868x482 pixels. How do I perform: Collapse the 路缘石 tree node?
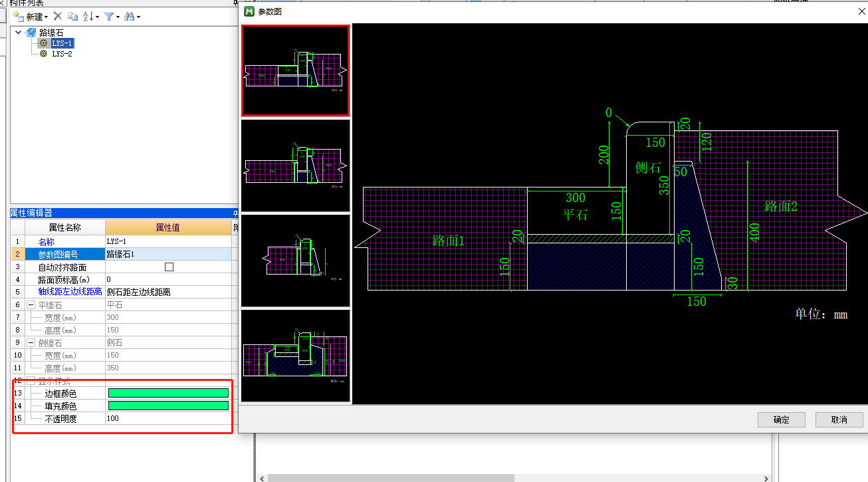click(x=18, y=32)
